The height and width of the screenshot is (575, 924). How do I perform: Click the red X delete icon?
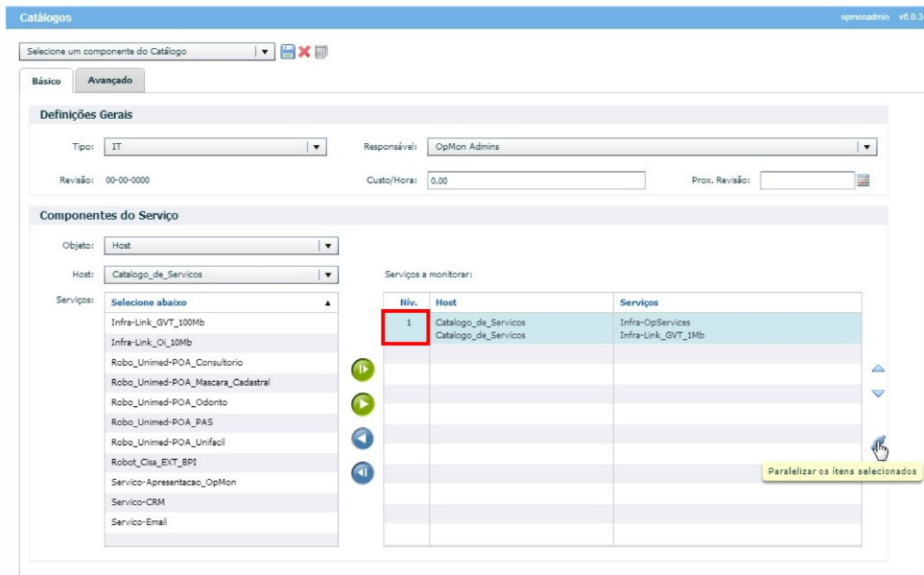pos(304,52)
